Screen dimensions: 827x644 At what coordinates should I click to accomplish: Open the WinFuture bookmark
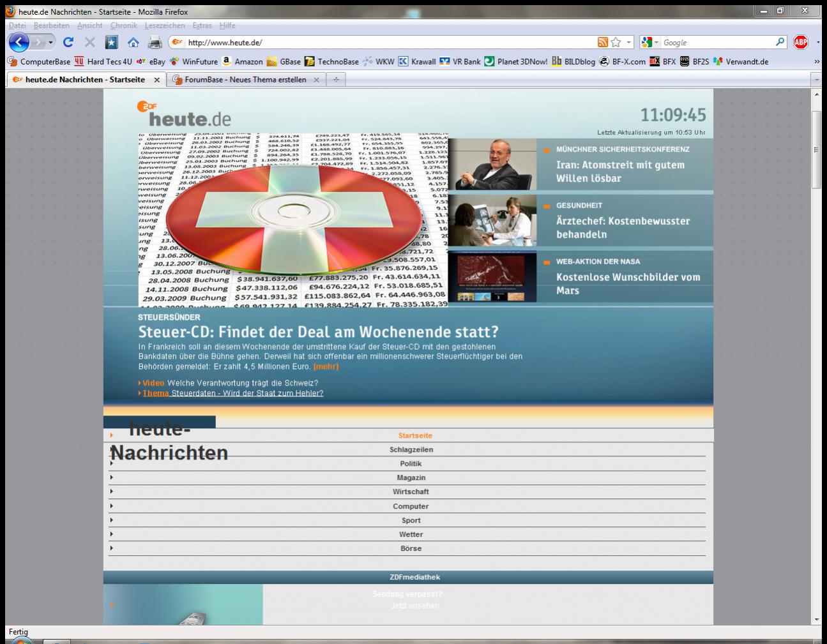193,62
